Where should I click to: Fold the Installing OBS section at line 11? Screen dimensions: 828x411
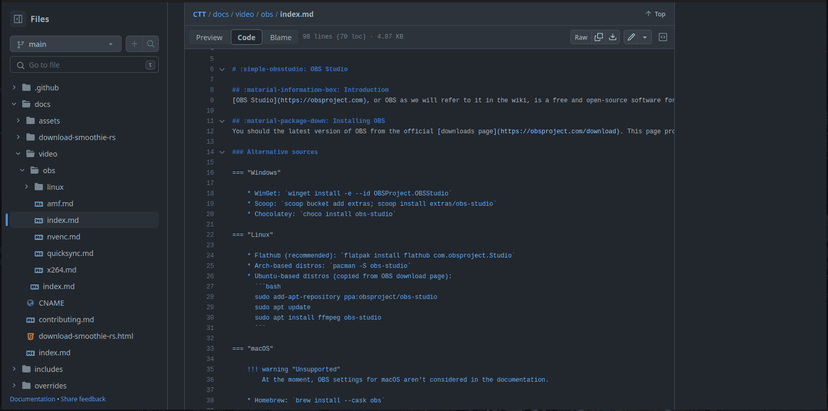(x=223, y=121)
